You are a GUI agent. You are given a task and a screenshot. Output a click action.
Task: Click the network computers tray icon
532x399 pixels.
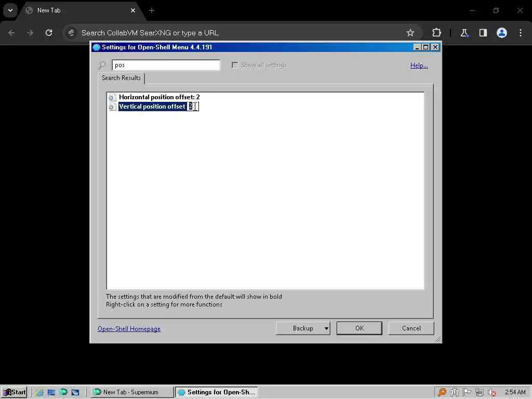click(480, 393)
